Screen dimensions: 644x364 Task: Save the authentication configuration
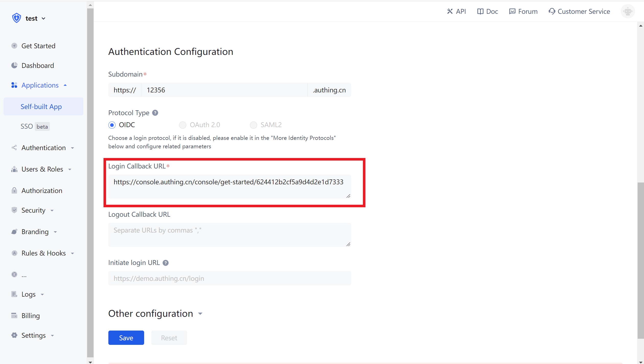[x=126, y=337]
